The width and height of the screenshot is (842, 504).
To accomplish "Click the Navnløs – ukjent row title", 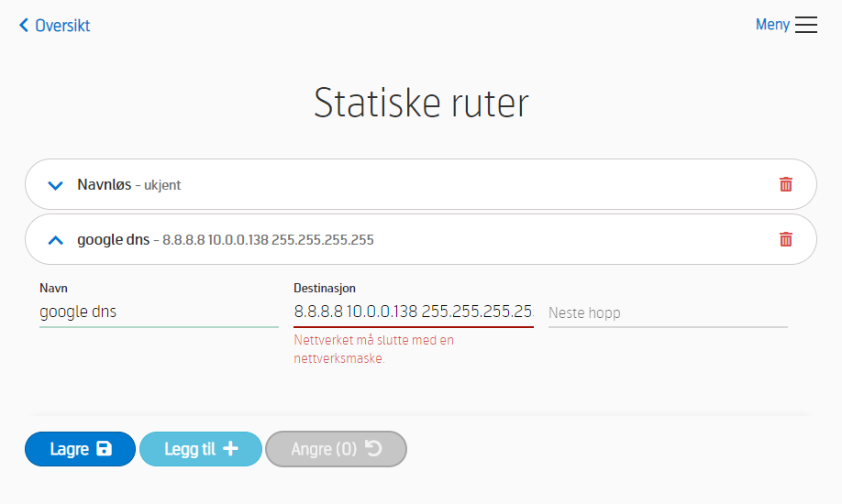I will [x=129, y=184].
